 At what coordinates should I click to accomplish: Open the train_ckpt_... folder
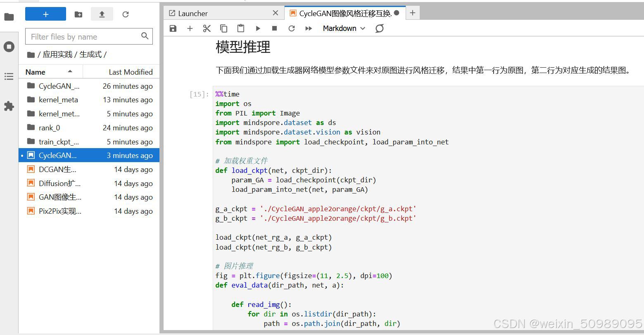tap(89, 142)
